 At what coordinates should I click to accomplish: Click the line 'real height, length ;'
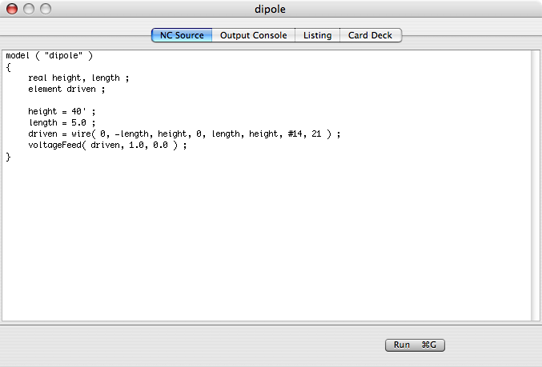tap(78, 78)
